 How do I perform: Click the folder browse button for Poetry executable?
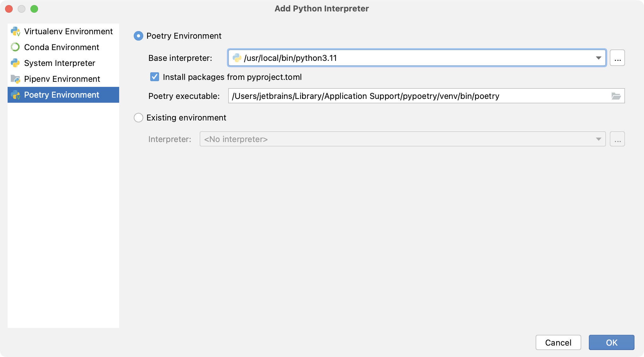616,96
